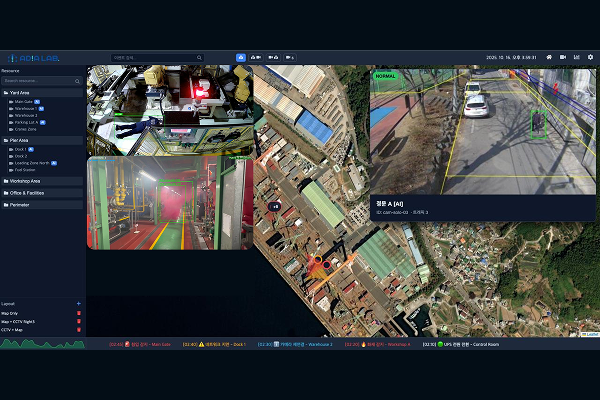Click the home icon in top bar
Viewport: 600px width, 400px height.
pos(549,57)
